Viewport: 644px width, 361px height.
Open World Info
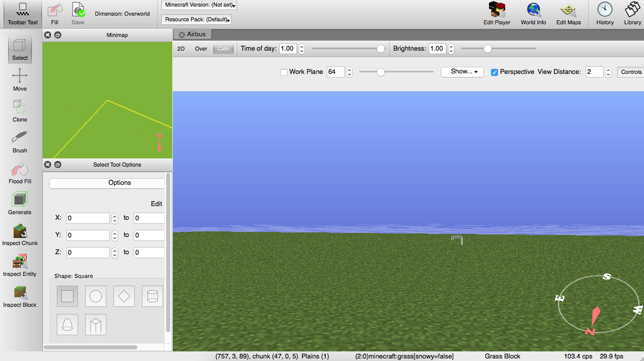(534, 14)
